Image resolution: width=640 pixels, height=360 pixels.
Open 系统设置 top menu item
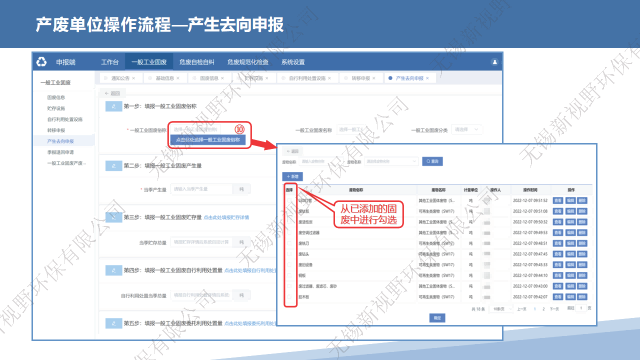pyautogui.click(x=293, y=62)
